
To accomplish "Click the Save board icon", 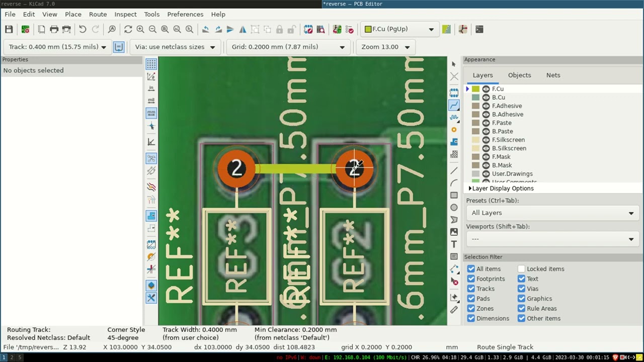I will 9,29.
